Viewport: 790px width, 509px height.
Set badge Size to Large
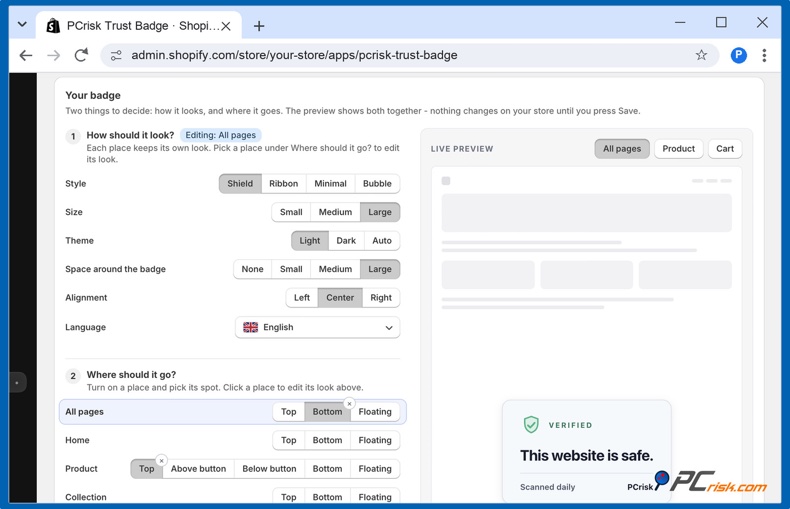(x=379, y=212)
